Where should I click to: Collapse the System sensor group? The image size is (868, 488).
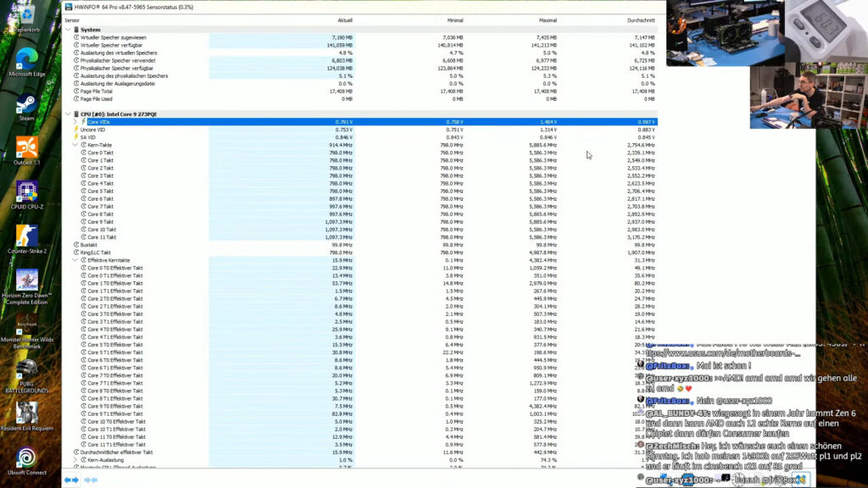click(68, 30)
